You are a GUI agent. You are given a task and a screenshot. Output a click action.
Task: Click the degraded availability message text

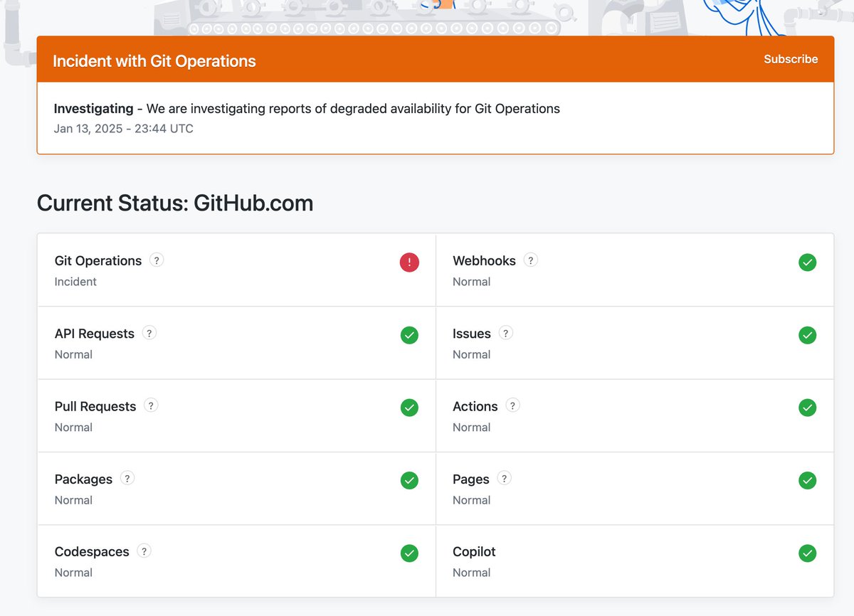coord(353,109)
